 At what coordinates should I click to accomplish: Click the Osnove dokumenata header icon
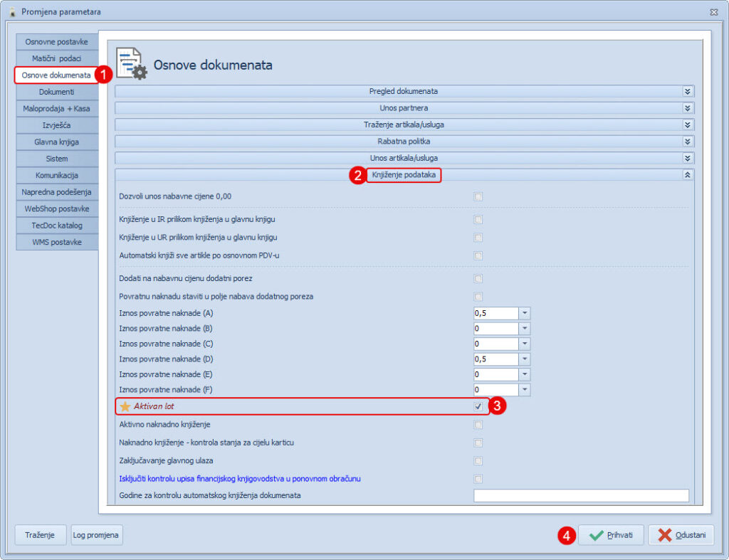pyautogui.click(x=131, y=63)
